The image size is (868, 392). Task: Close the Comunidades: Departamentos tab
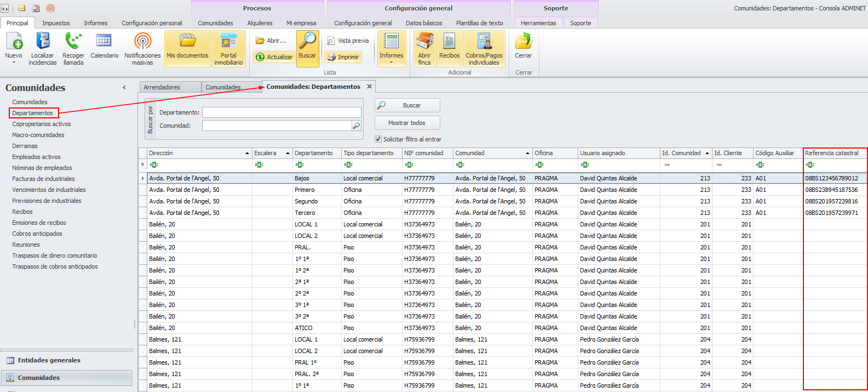pyautogui.click(x=369, y=87)
